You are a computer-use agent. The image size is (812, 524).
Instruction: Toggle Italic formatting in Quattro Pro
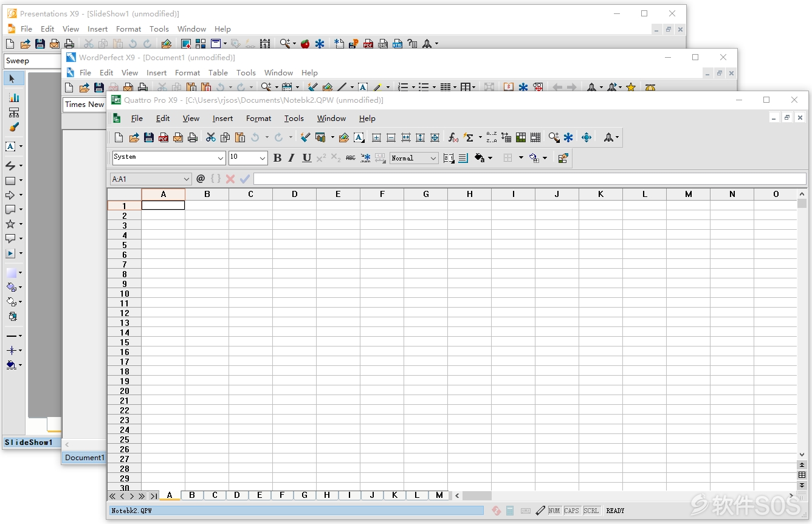coord(292,158)
